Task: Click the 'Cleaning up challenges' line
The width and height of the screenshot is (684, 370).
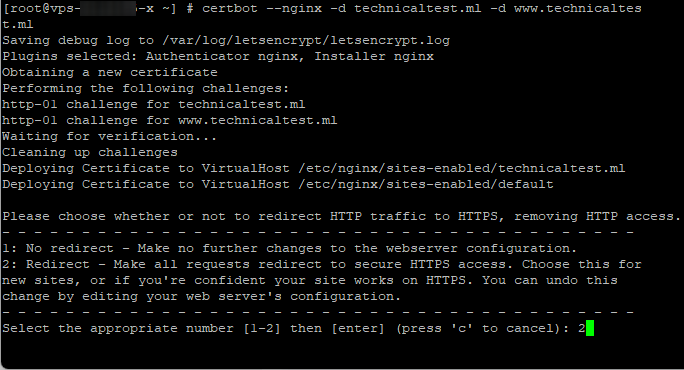Action: (90, 152)
